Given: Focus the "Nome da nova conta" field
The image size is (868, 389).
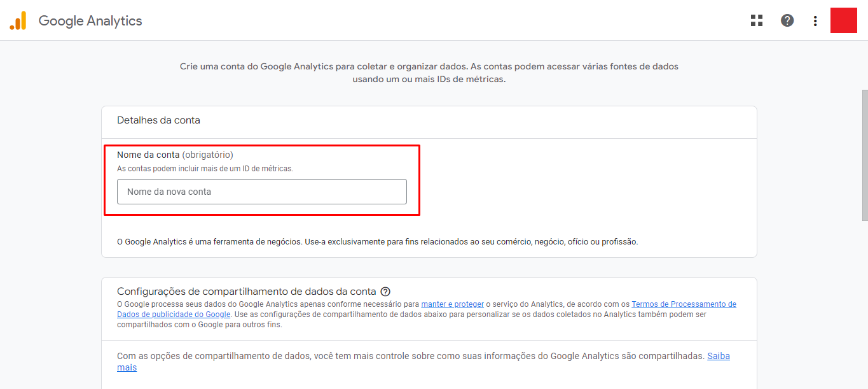Looking at the screenshot, I should (261, 192).
